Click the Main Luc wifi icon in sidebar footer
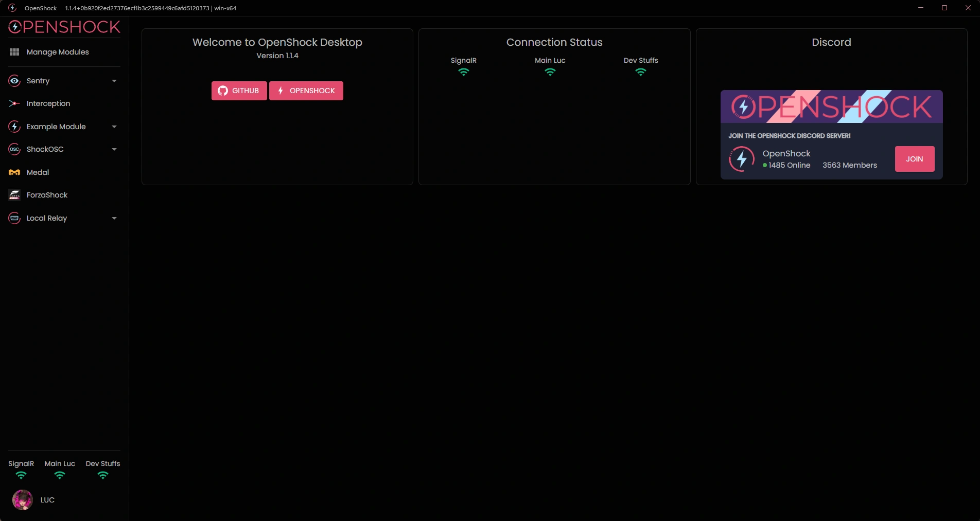 point(60,475)
